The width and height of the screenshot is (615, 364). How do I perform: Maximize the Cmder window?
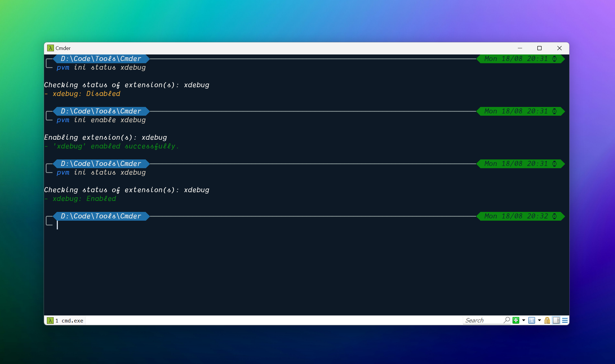pyautogui.click(x=539, y=48)
